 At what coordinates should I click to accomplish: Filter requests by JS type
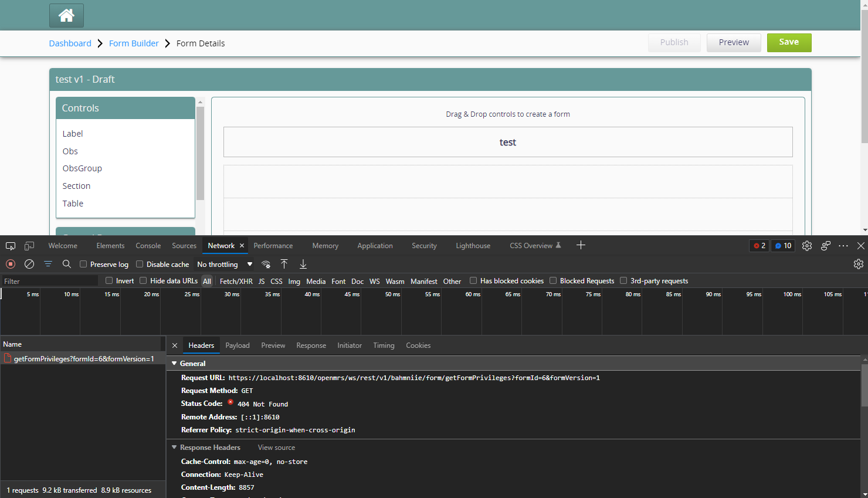(262, 282)
